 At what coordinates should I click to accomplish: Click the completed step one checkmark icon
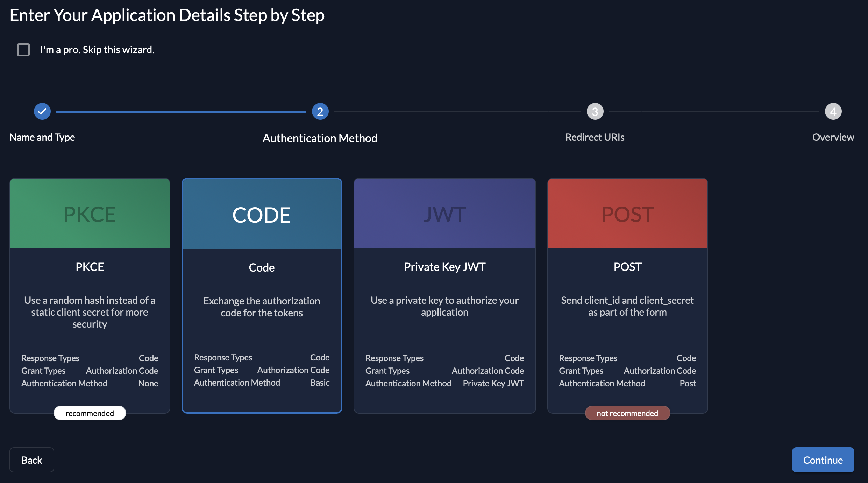42,112
